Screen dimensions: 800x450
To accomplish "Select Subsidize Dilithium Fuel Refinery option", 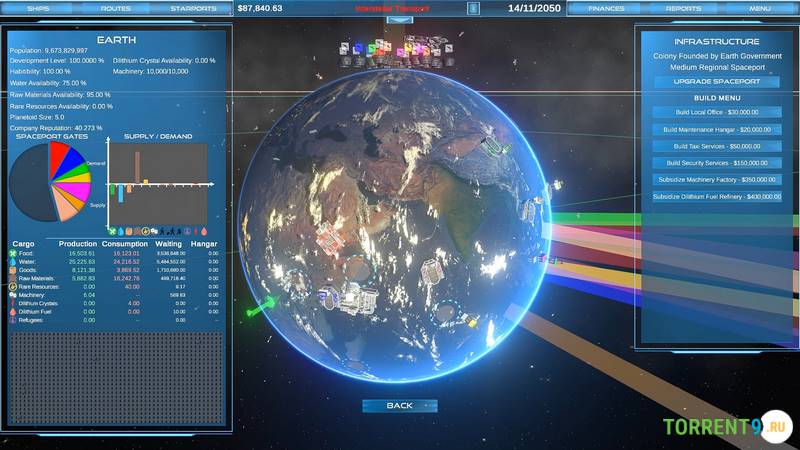I will coord(716,196).
